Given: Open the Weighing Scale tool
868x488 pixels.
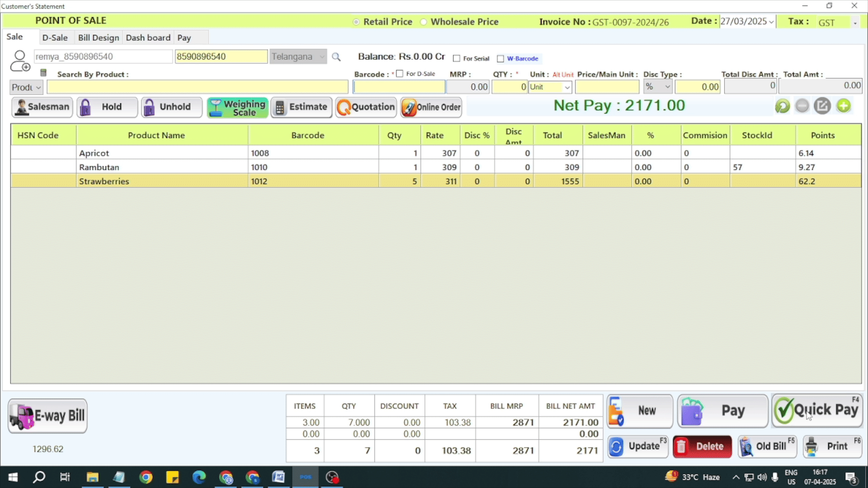Looking at the screenshot, I should click(x=237, y=108).
